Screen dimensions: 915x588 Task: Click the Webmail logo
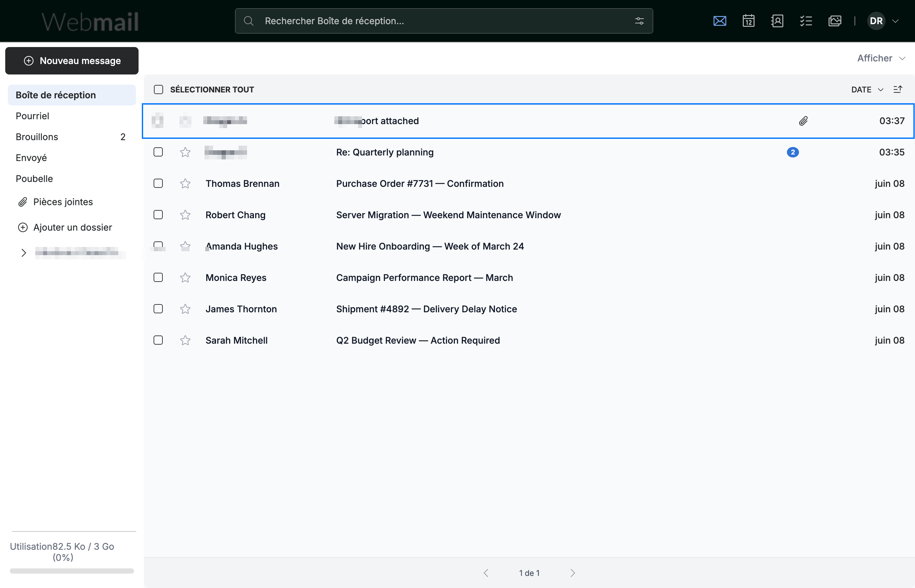(x=90, y=21)
